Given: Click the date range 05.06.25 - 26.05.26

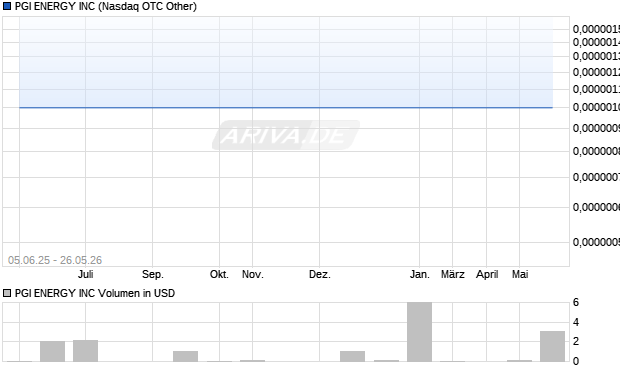Looking at the screenshot, I should click(55, 260).
